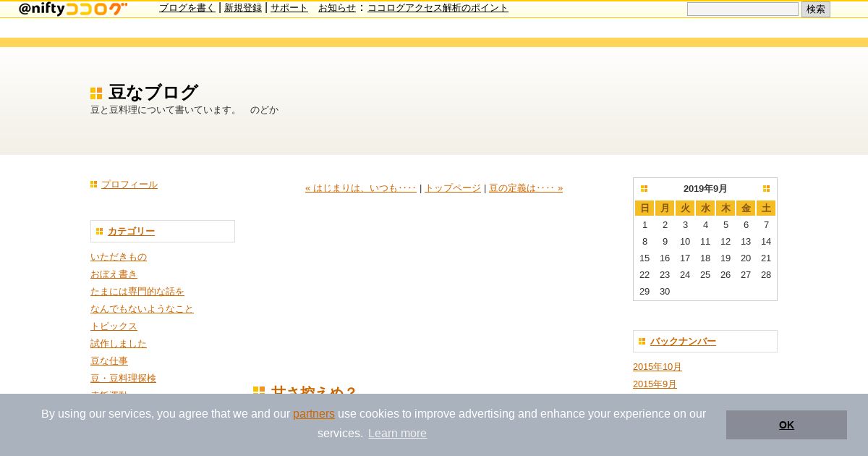The width and height of the screenshot is (868, 456).
Task: Click calendar date 15
Action: coord(644,258)
